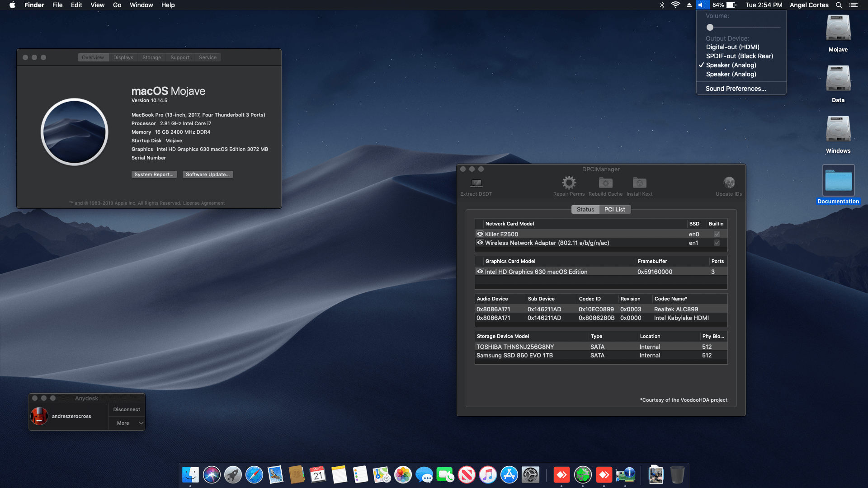Screen dimensions: 868x488
Task: Open the Displays tab in About This Mac
Action: [x=123, y=57]
